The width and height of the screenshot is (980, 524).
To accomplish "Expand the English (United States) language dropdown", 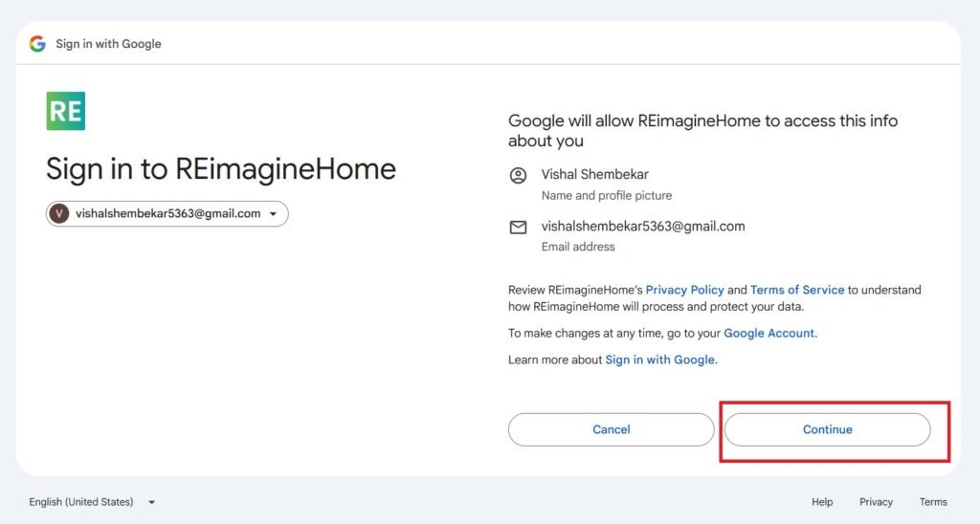I will coord(92,502).
